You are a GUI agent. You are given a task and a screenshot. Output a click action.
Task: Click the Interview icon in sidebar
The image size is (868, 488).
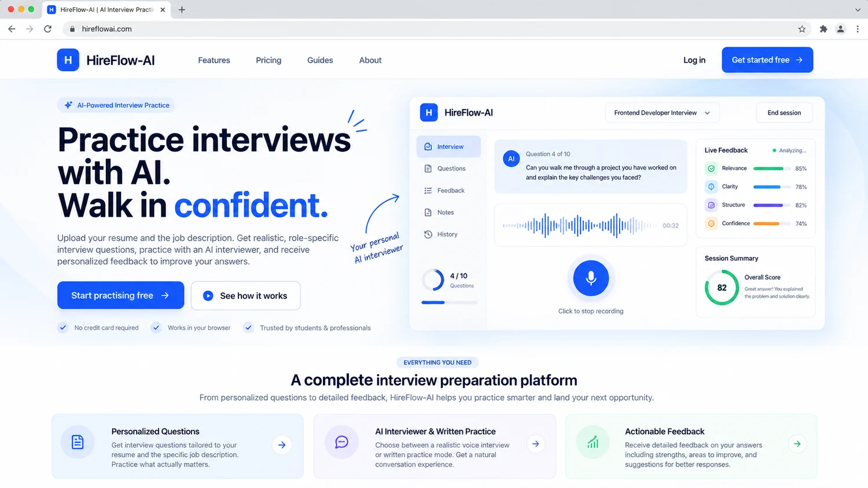coord(428,147)
